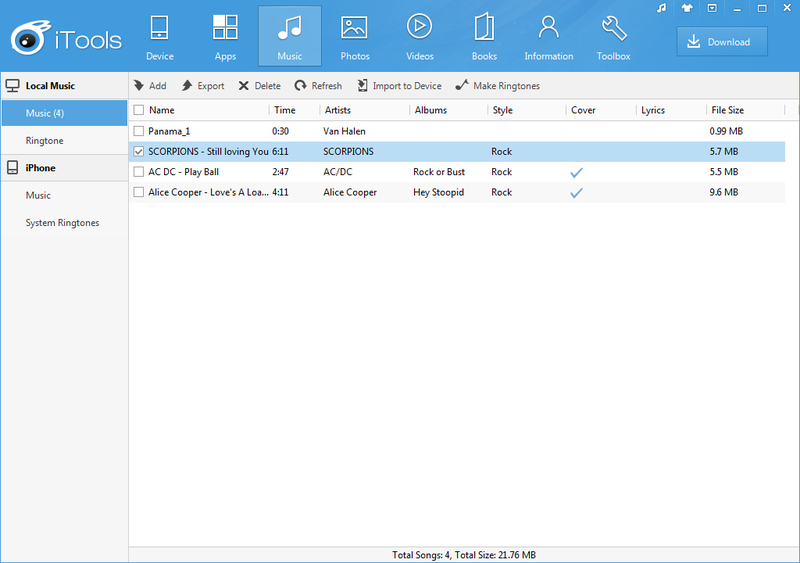Open the Apps section
This screenshot has height=563, width=800.
pos(225,37)
